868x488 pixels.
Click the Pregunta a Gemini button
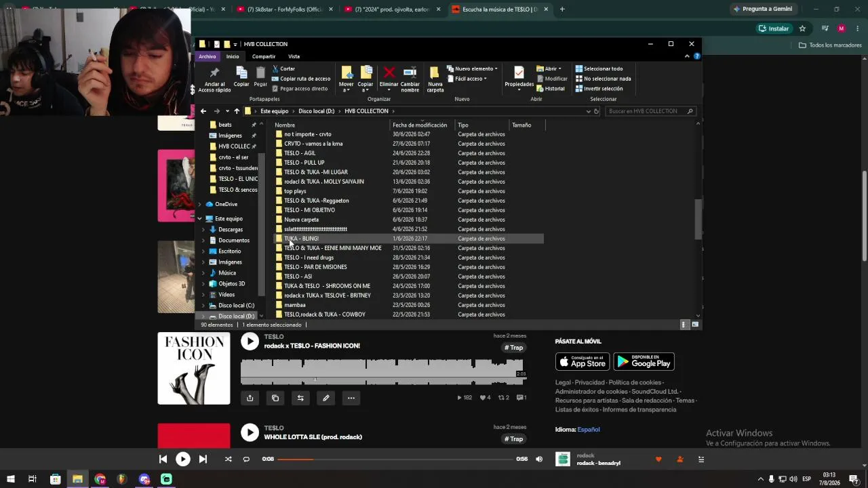(x=762, y=9)
